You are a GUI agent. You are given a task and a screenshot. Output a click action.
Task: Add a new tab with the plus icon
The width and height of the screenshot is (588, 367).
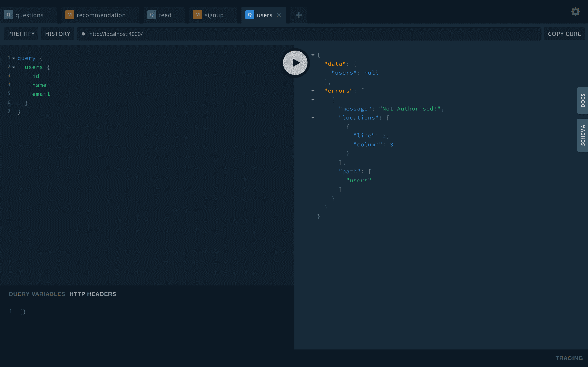[299, 15]
